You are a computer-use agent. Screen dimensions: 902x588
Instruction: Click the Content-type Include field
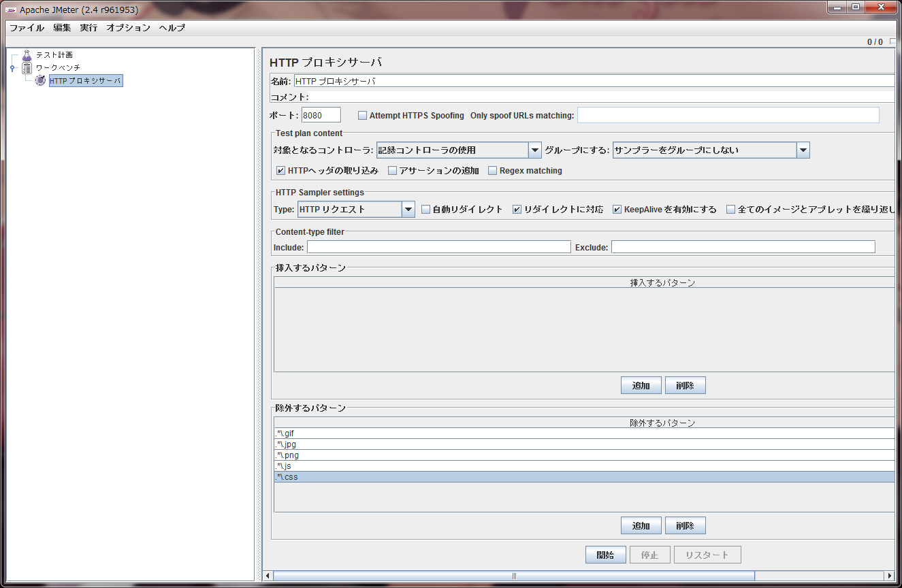pos(439,247)
